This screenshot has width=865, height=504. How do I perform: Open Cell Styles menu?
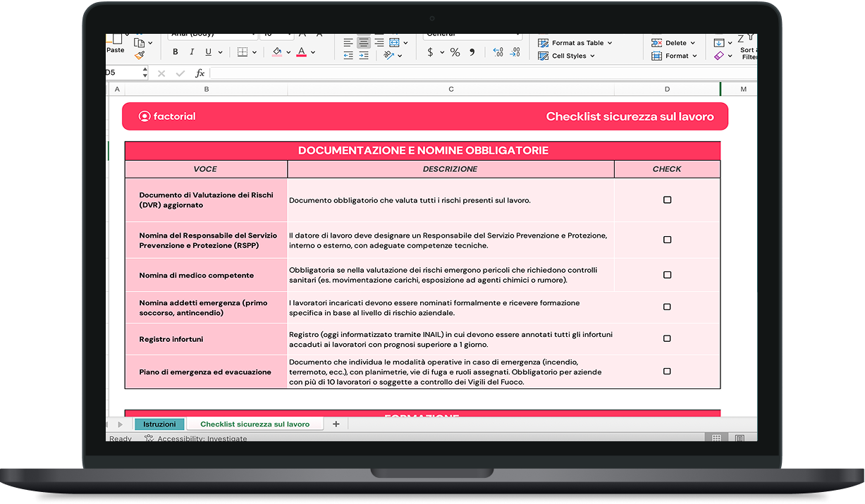[x=567, y=56]
